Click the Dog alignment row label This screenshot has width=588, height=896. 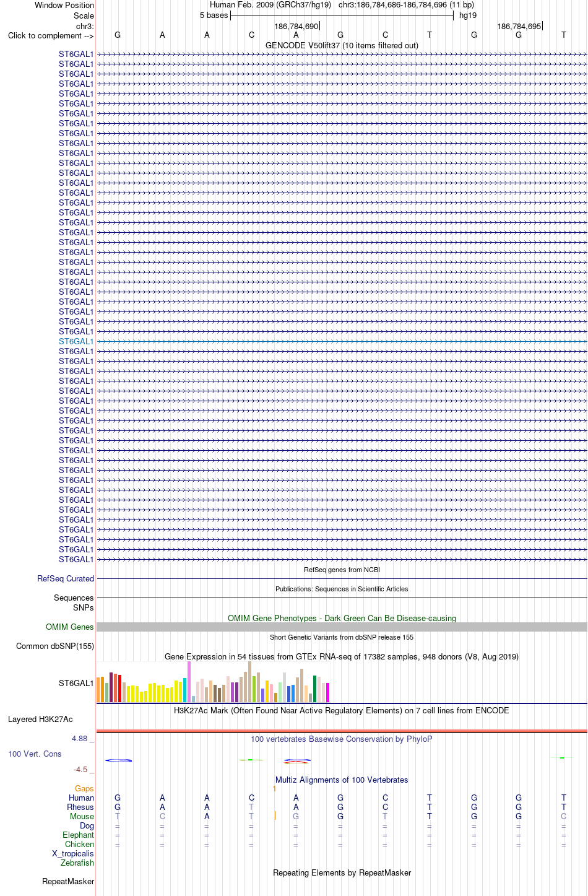coord(87,825)
